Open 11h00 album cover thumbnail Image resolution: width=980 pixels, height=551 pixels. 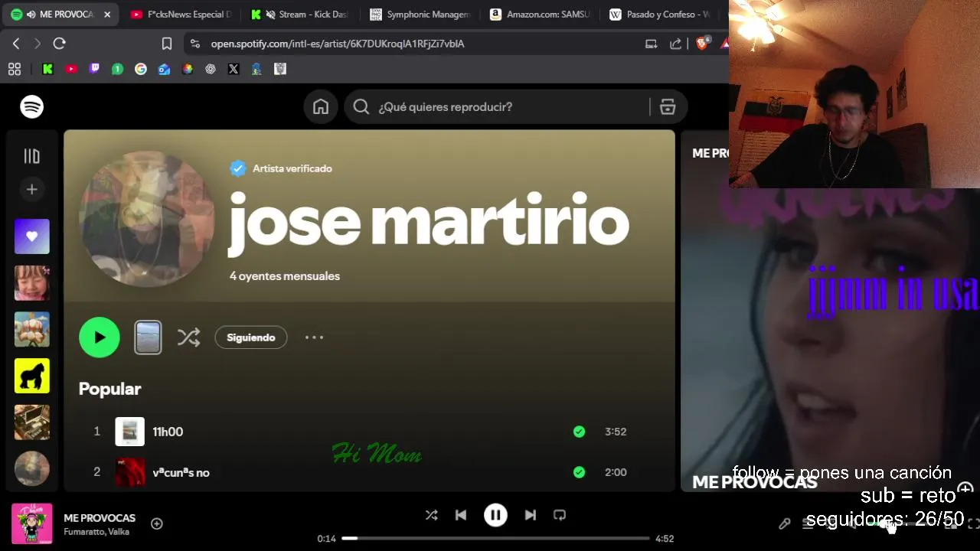click(129, 432)
